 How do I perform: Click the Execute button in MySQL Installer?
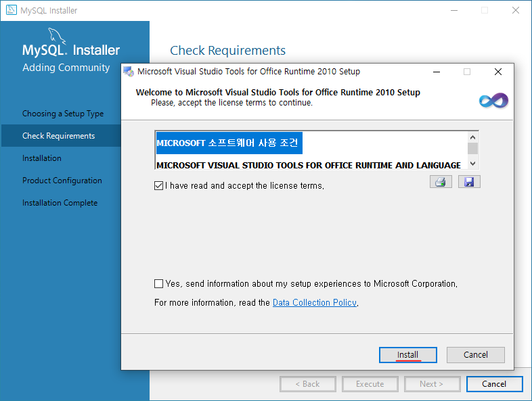(370, 384)
